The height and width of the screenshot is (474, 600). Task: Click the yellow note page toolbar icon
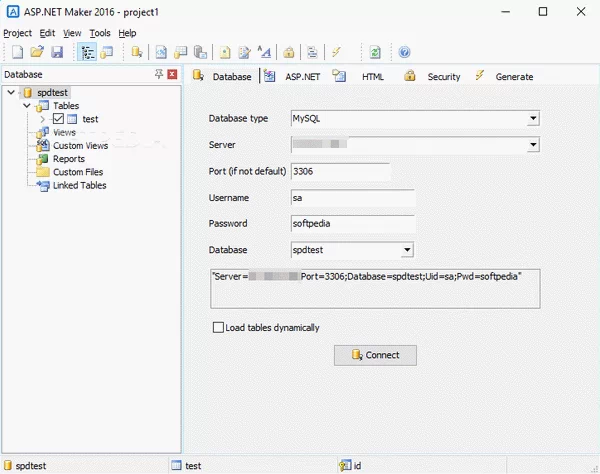pos(225,52)
